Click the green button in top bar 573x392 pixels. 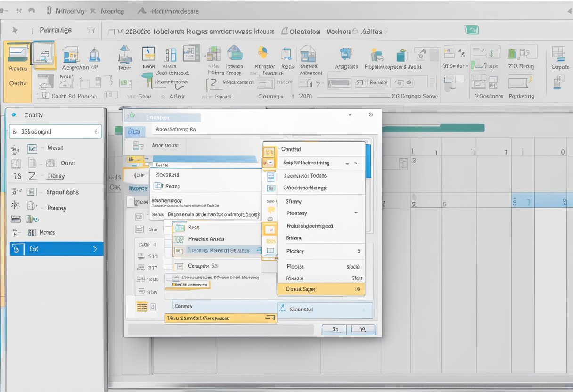click(472, 30)
